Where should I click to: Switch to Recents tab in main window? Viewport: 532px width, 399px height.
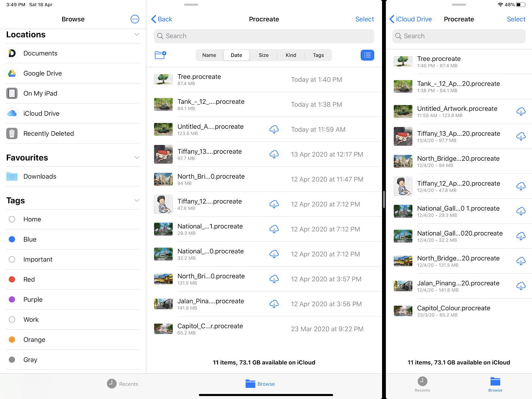point(122,384)
